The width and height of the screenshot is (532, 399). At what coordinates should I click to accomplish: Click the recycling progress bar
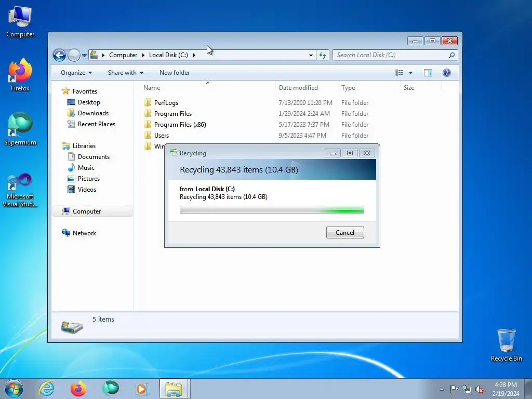tap(272, 210)
